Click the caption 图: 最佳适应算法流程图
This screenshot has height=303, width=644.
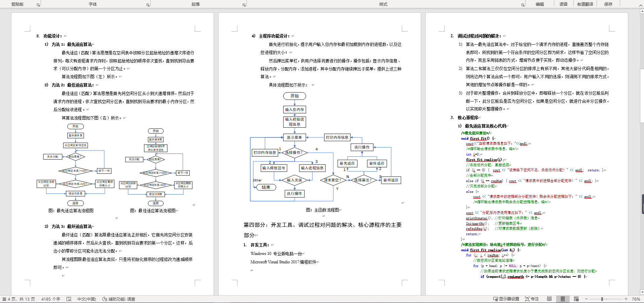153,211
